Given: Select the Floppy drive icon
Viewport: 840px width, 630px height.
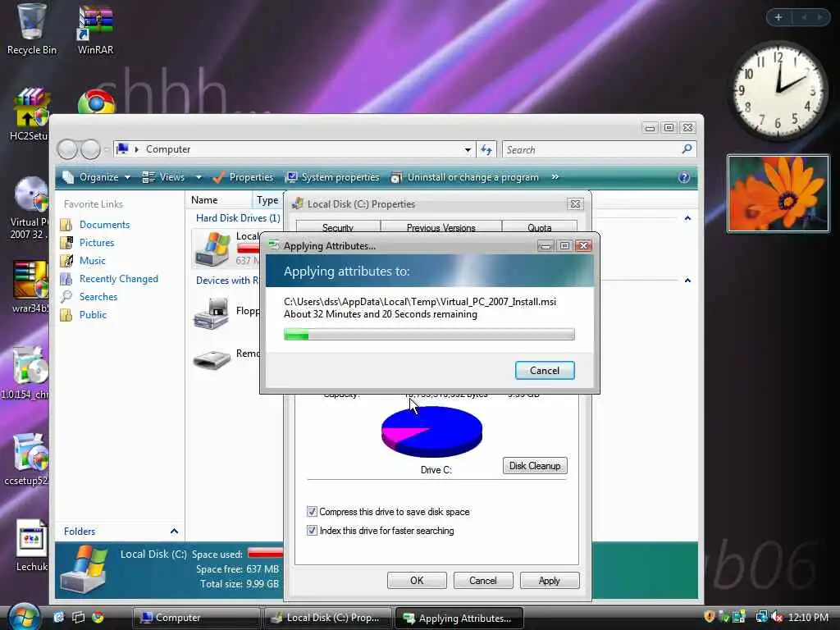Looking at the screenshot, I should 211,313.
